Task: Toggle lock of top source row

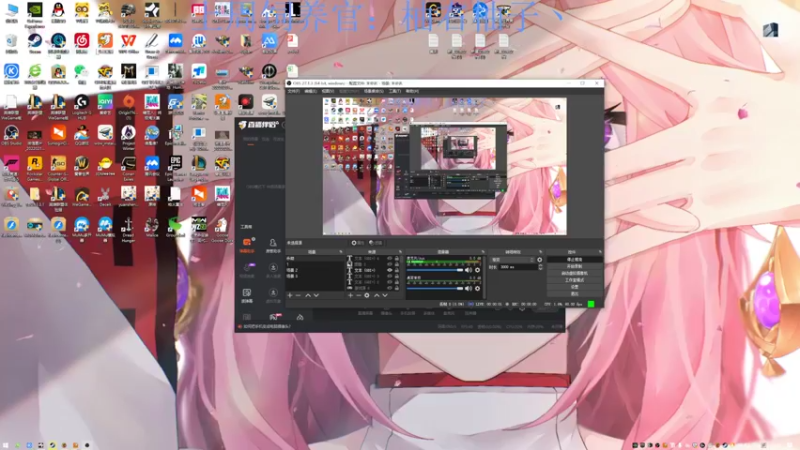Action: (397, 259)
